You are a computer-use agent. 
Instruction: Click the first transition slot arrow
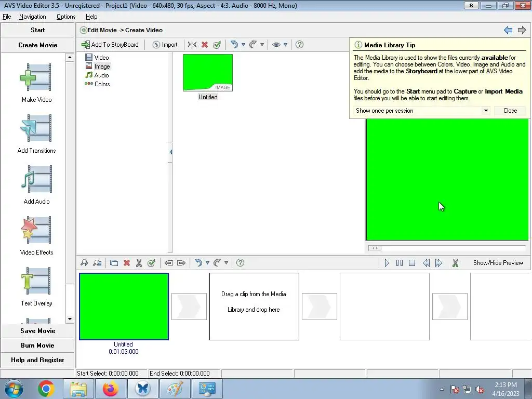pos(189,307)
